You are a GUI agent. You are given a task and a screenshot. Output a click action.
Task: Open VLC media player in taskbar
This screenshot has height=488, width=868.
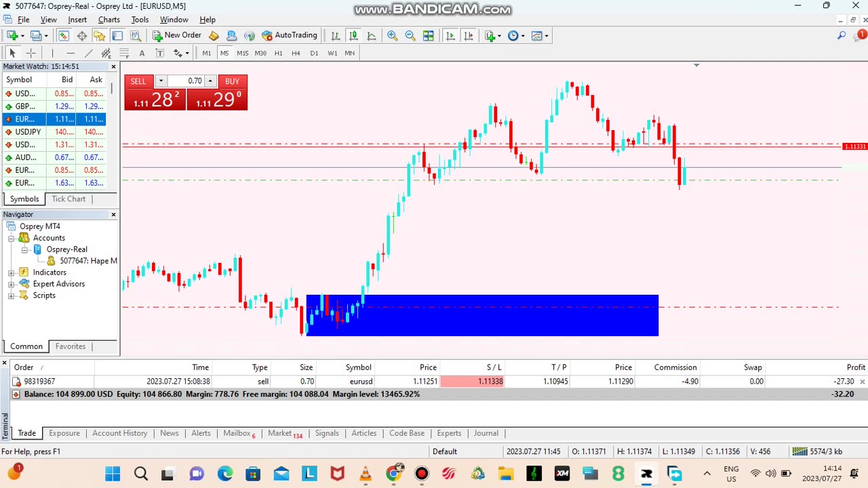click(x=365, y=473)
